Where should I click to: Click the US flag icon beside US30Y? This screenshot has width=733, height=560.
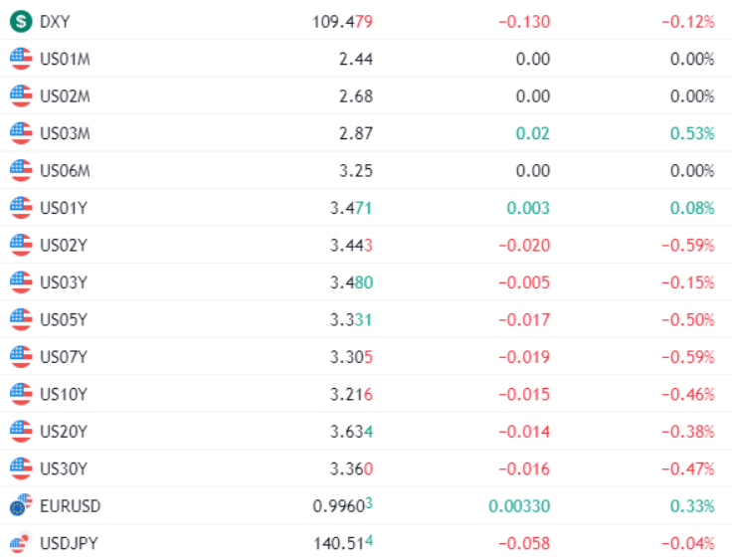point(21,468)
